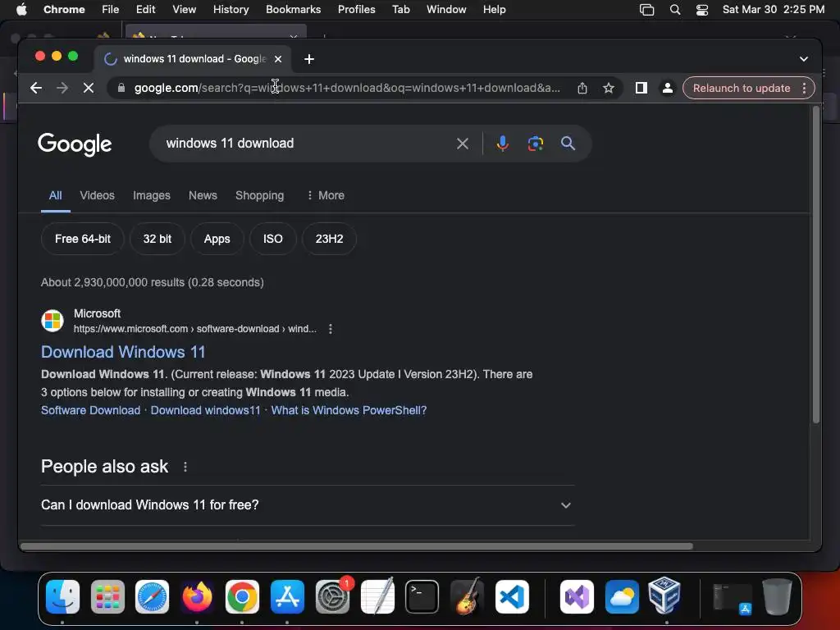Open the History menu in the menu bar
840x630 pixels.
click(x=231, y=9)
